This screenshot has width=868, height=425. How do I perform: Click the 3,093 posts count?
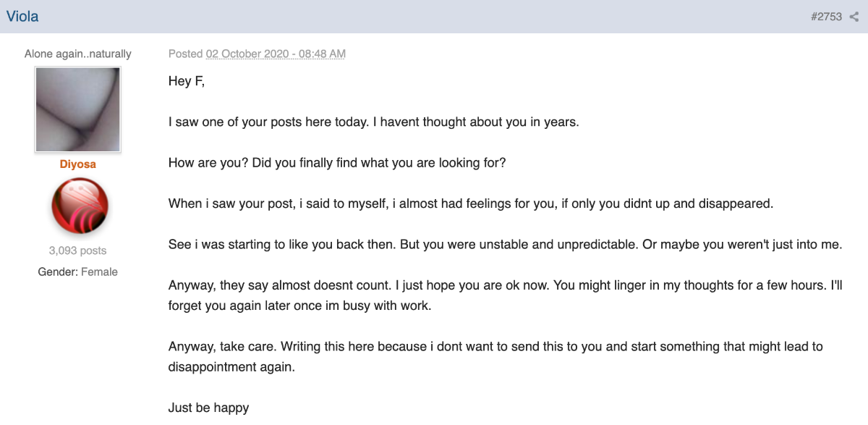pos(77,251)
